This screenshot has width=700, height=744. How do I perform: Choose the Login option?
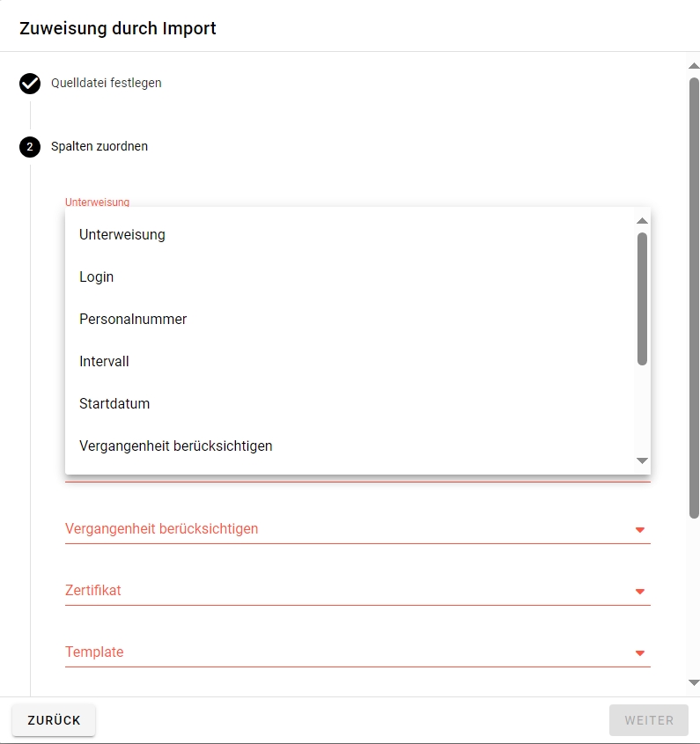(97, 277)
